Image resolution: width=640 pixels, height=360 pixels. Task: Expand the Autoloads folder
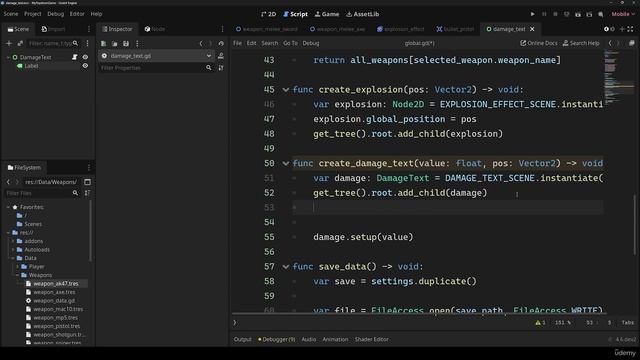pos(13,250)
